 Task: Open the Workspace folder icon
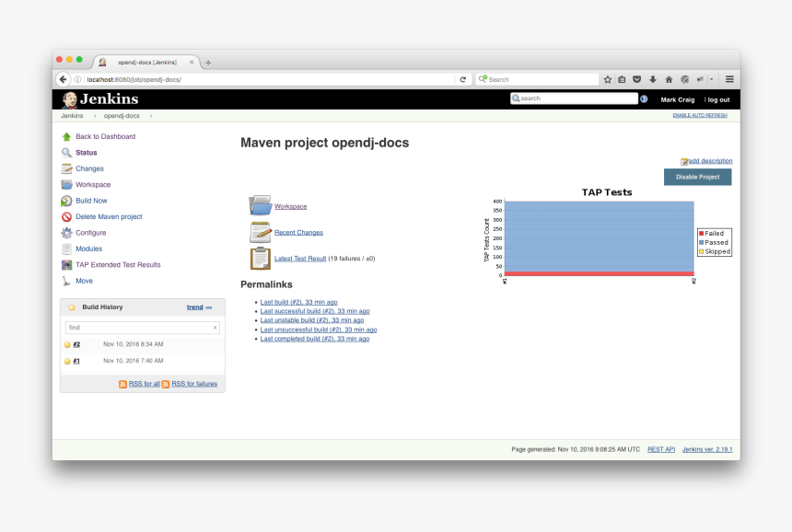[x=259, y=204]
